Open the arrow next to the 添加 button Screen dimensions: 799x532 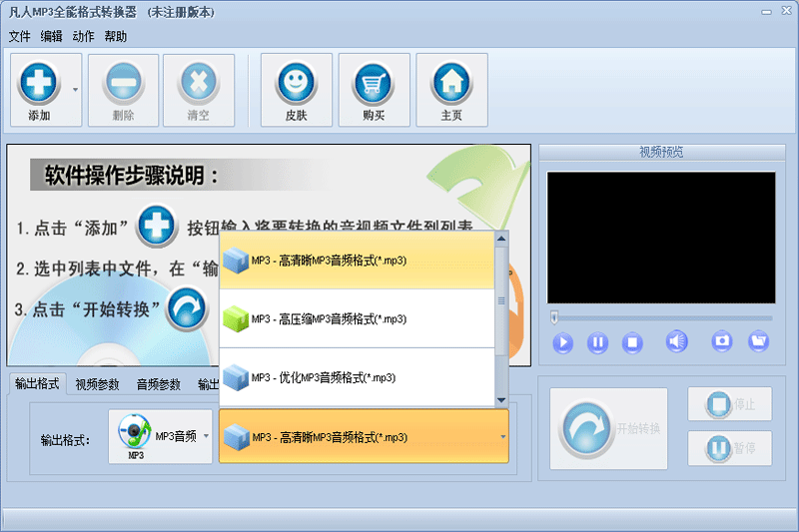tap(76, 90)
